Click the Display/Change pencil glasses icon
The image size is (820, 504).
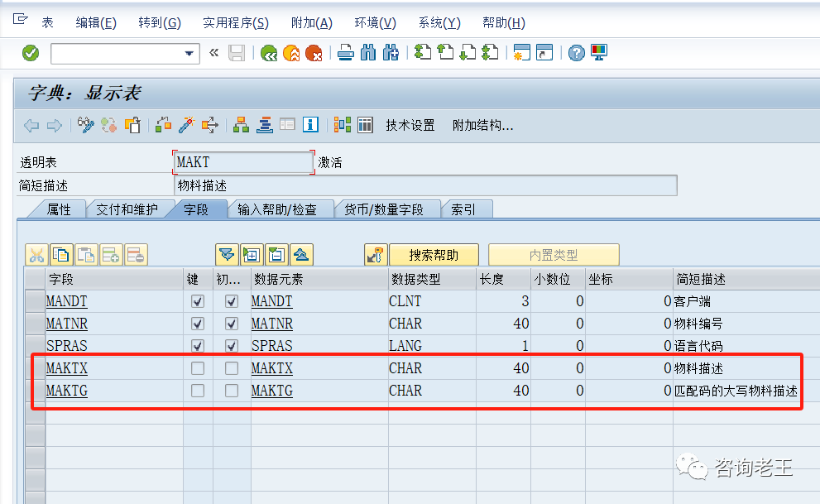[86, 125]
